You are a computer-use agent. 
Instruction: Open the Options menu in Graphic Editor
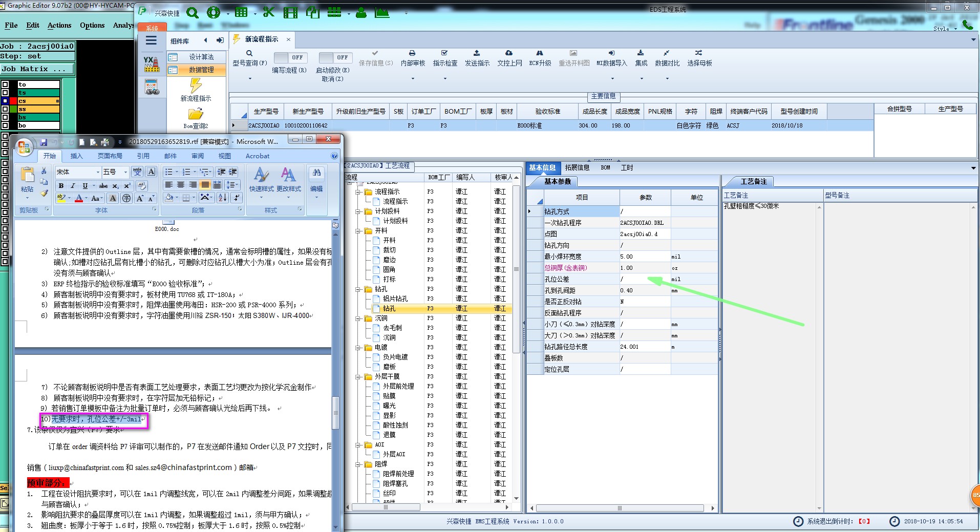tap(92, 25)
